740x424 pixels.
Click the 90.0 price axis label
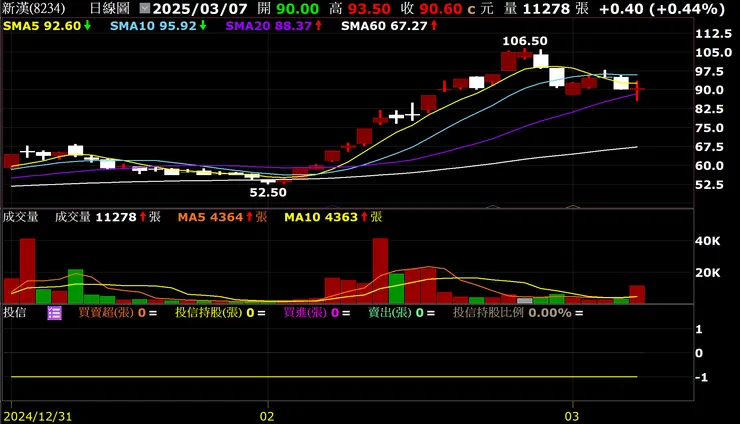pos(709,90)
